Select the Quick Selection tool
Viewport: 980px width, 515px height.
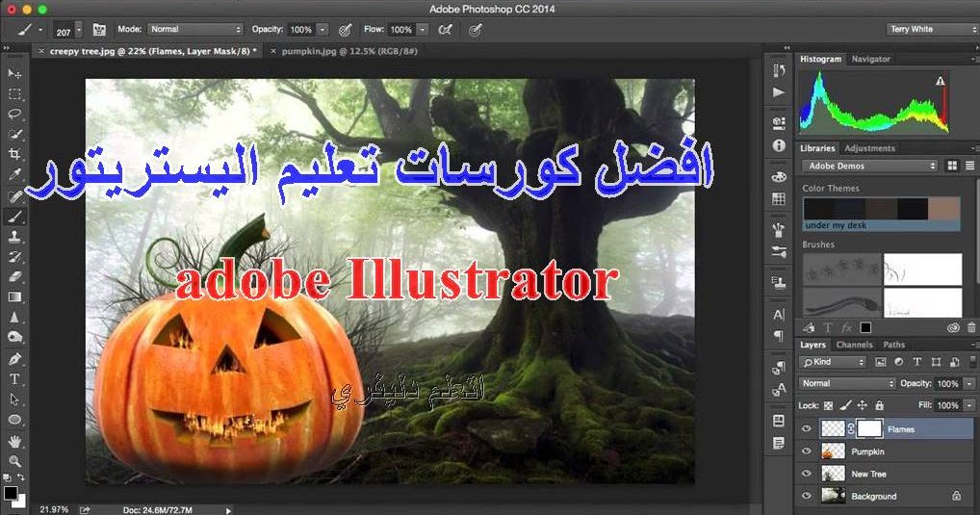14,135
